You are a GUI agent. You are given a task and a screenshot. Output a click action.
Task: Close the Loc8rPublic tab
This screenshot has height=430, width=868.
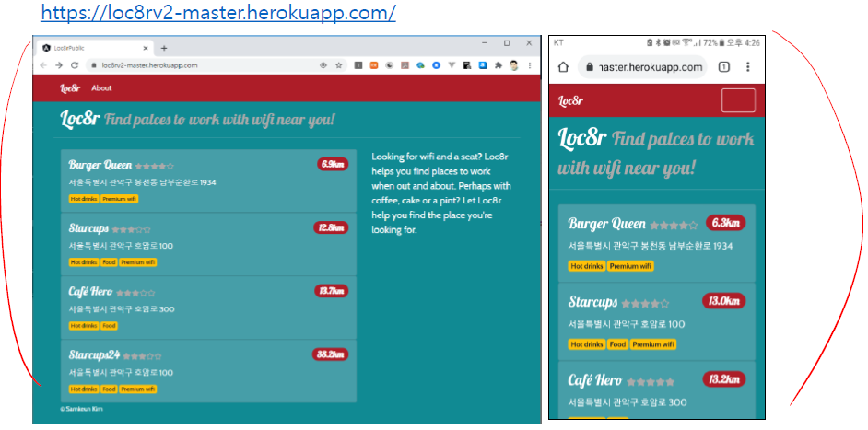click(146, 48)
